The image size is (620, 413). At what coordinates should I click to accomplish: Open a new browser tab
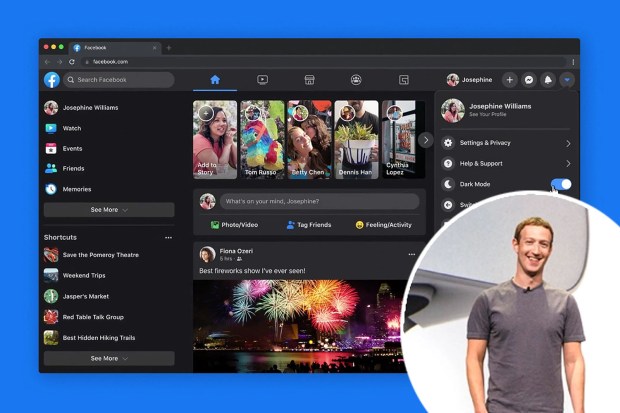[169, 48]
